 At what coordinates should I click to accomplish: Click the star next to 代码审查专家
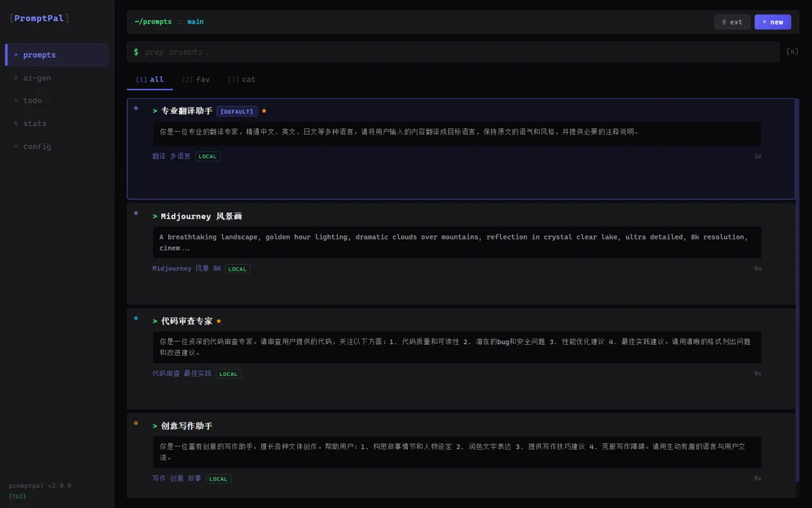219,321
